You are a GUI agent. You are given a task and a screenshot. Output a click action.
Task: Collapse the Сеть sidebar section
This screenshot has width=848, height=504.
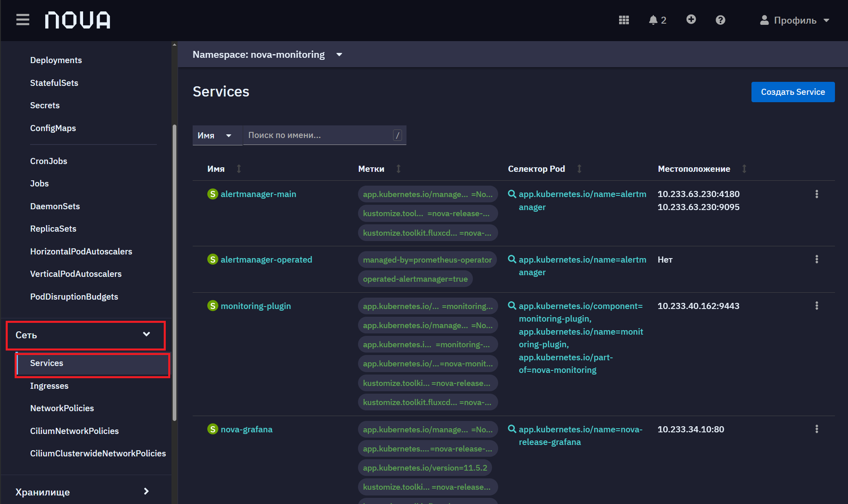pyautogui.click(x=86, y=335)
